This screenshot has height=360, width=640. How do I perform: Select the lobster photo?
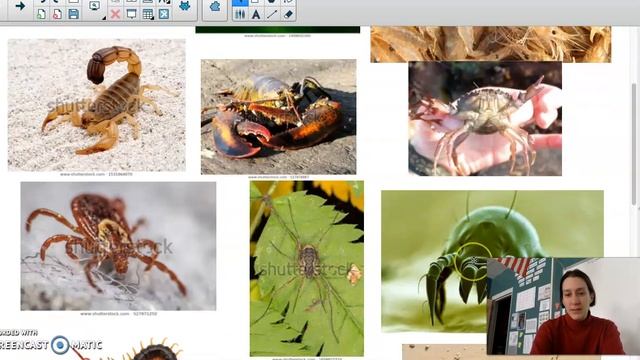click(278, 117)
